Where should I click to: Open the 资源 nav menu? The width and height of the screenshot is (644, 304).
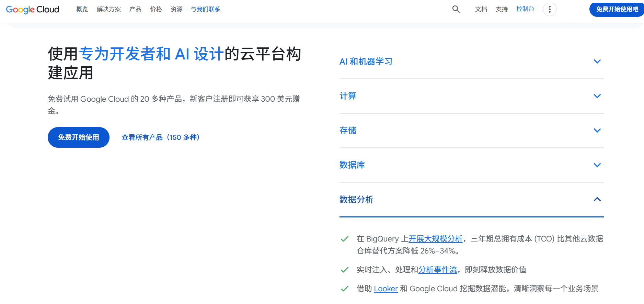click(x=176, y=9)
